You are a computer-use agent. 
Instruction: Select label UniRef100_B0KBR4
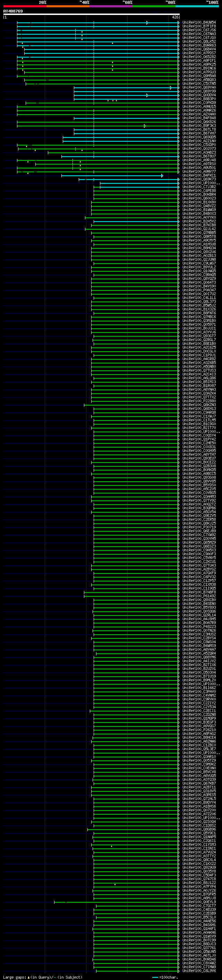click(x=199, y=194)
